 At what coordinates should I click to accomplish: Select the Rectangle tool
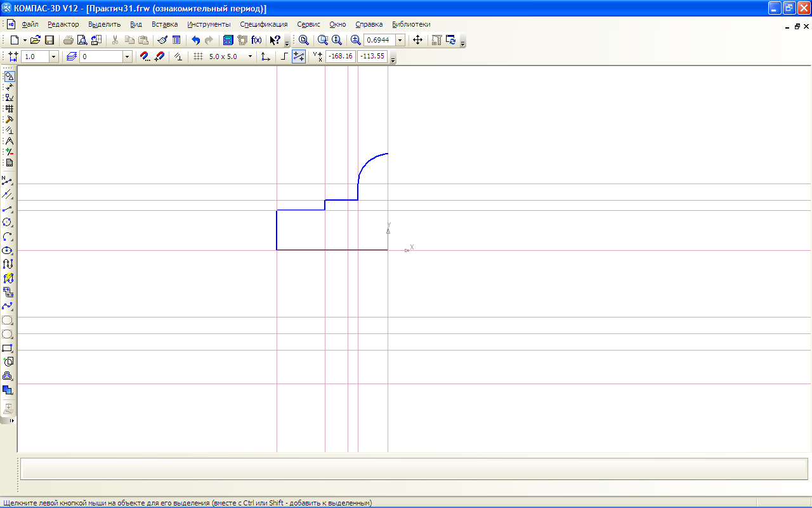(8, 348)
